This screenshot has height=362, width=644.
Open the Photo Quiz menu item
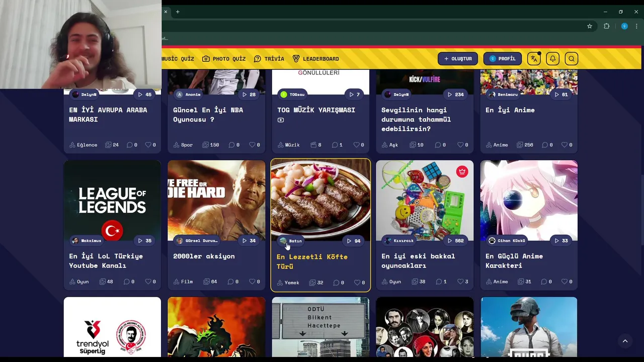pos(224,59)
